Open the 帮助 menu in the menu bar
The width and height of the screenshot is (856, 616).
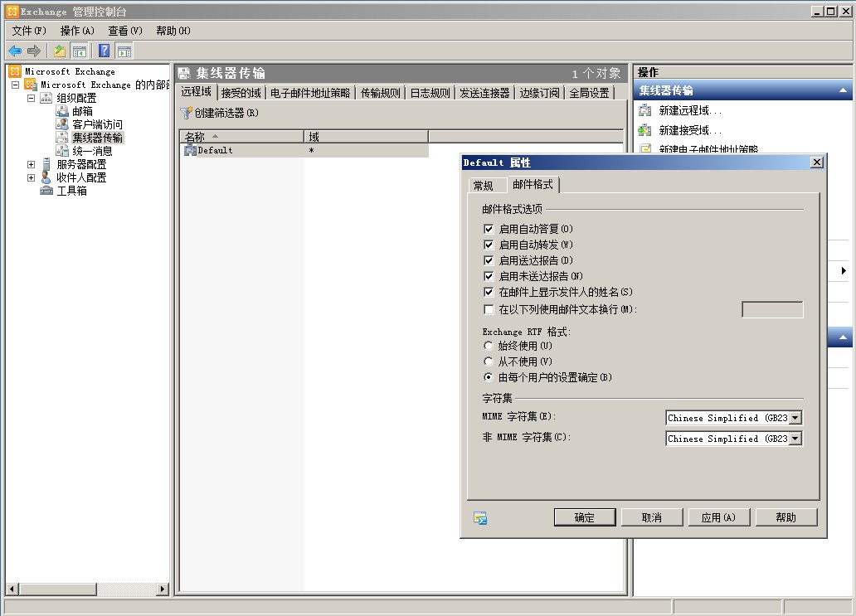coord(173,31)
